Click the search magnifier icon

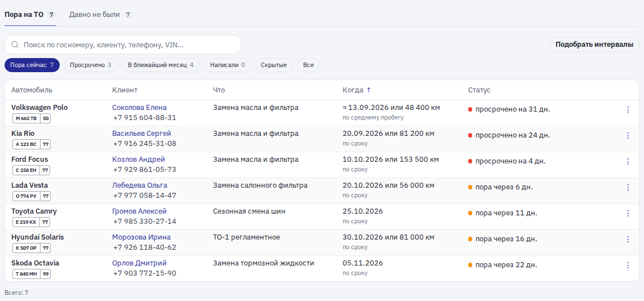(15, 45)
